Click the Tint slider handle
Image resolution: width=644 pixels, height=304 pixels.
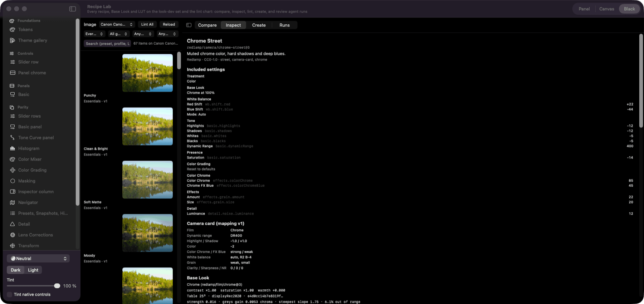tap(57, 286)
